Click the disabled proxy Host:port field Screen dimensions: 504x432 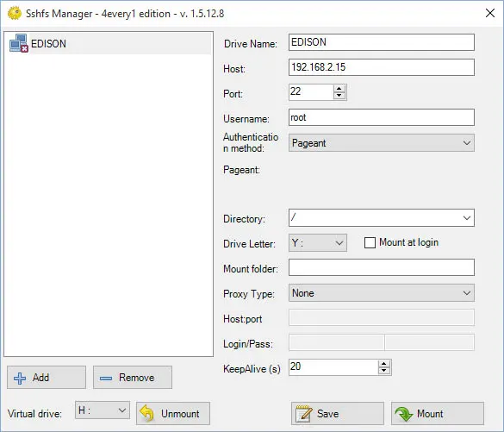point(381,318)
